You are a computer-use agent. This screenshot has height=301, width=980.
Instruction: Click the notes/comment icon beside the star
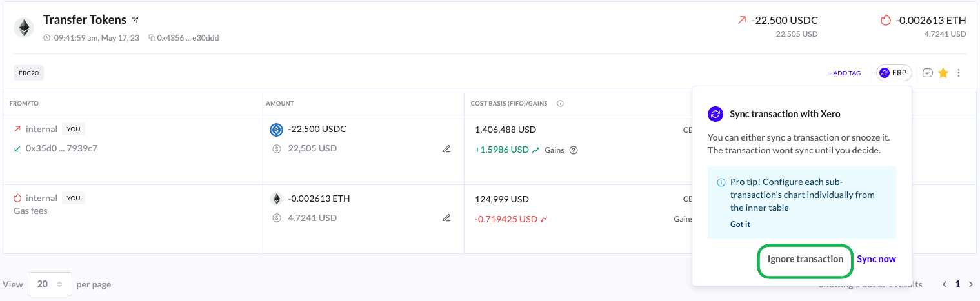928,73
